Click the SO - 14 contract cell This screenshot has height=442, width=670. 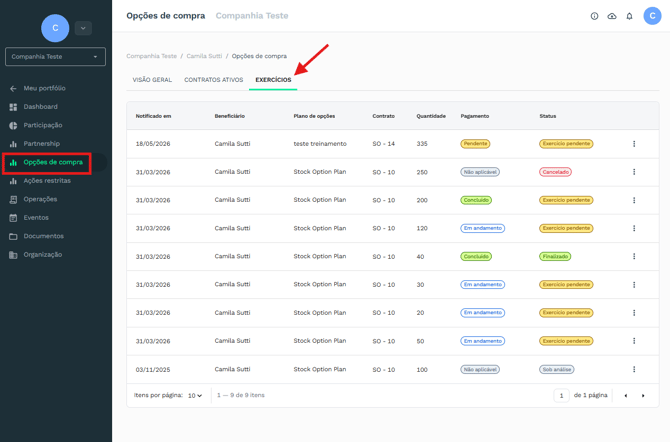383,144
